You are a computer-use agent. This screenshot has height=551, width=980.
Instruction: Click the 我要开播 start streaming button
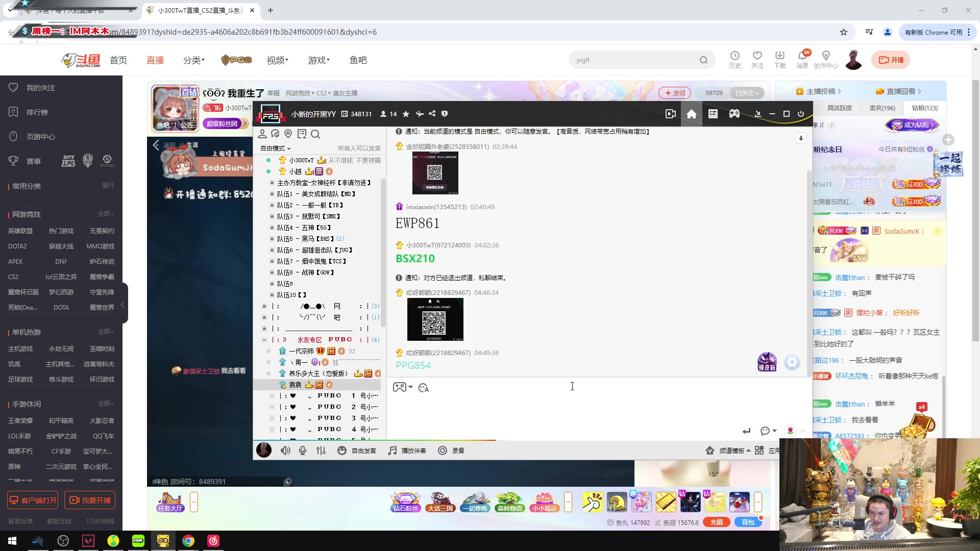(x=90, y=500)
